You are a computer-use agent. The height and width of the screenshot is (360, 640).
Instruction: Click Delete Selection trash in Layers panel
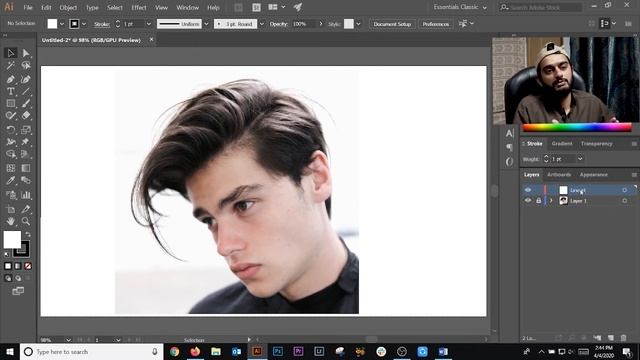623,338
